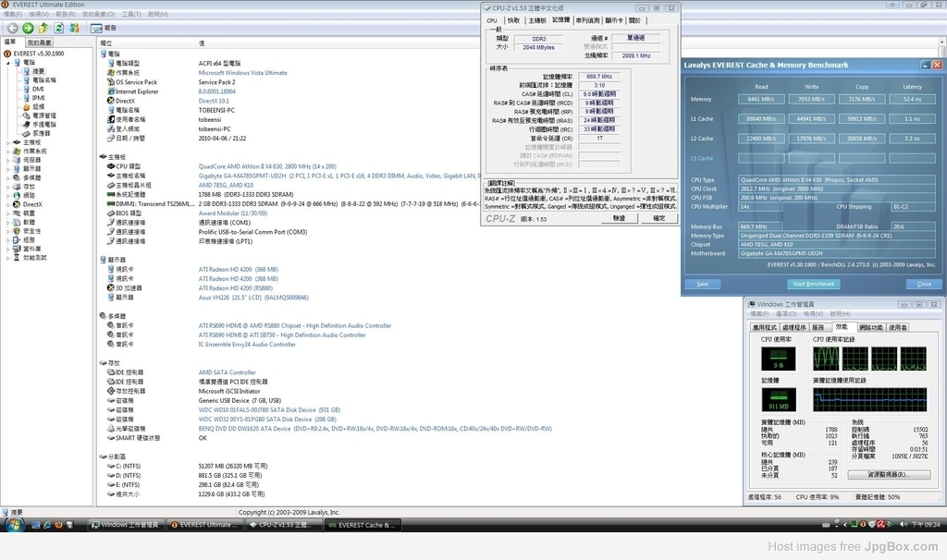This screenshot has height=560, width=947.
Task: Open Internet Explorer from quick launch
Action: pyautogui.click(x=47, y=525)
